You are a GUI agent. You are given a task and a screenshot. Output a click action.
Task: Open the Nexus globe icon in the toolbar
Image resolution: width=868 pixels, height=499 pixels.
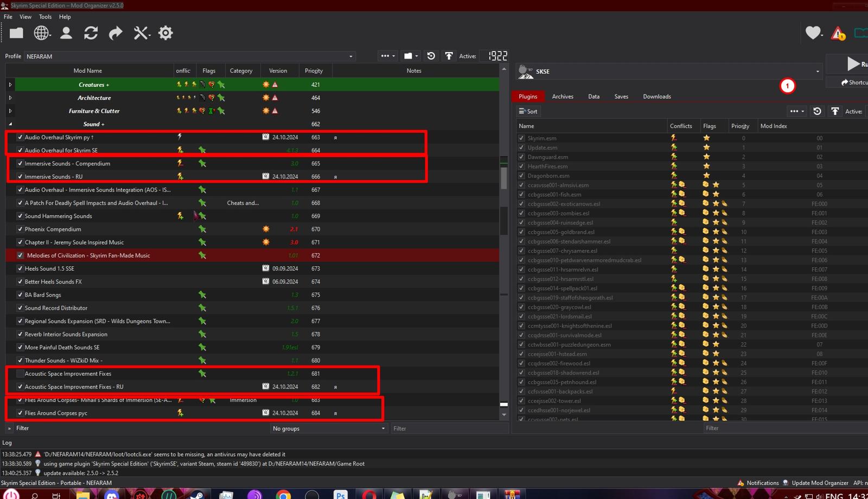42,33
